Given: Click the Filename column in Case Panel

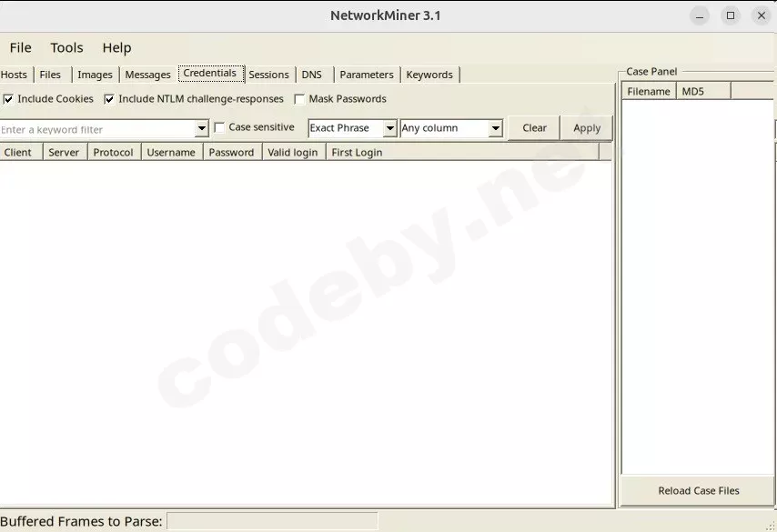Looking at the screenshot, I should [x=649, y=91].
